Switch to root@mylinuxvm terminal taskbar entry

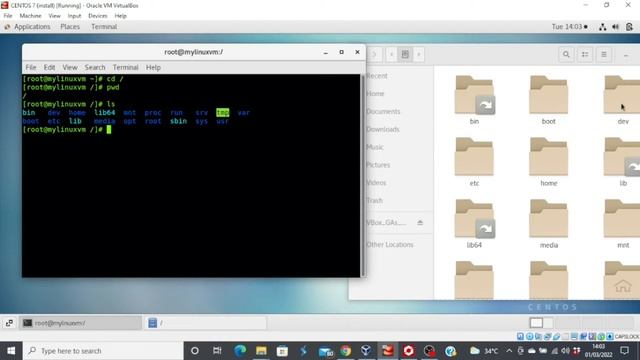(x=80, y=323)
